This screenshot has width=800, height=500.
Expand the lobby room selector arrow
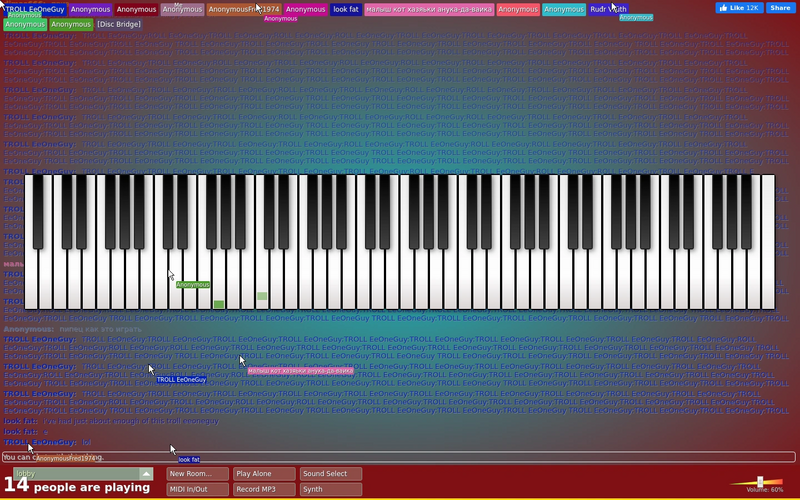[x=146, y=474]
